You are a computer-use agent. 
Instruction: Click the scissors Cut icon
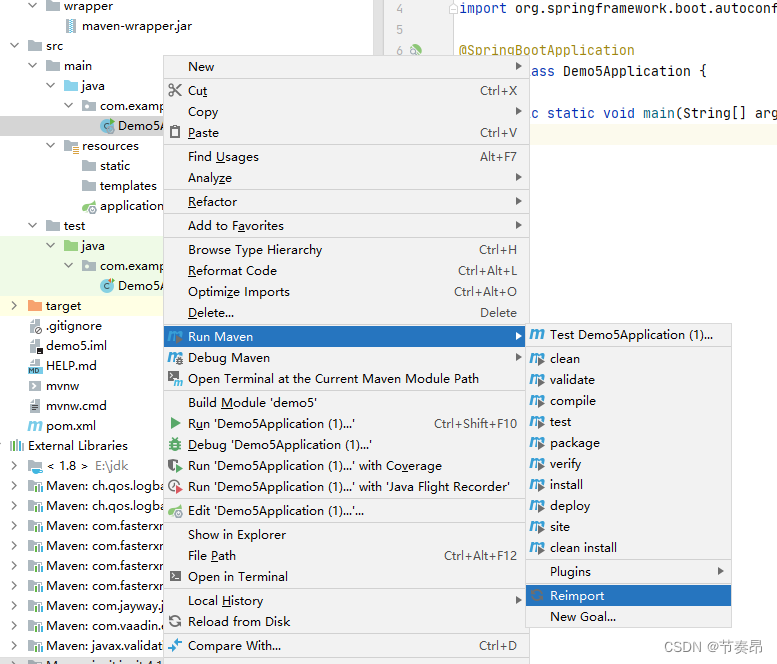pyautogui.click(x=174, y=90)
